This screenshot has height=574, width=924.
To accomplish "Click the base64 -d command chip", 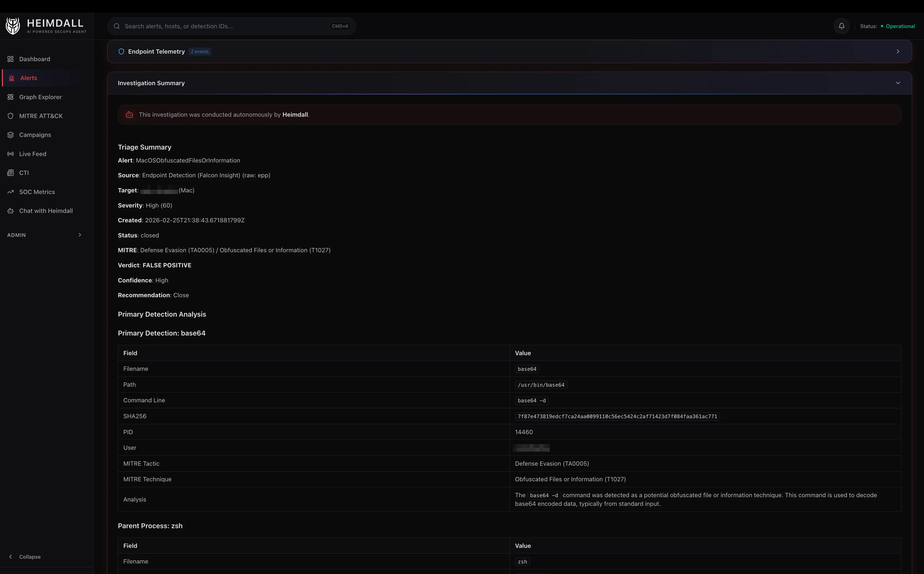I will click(x=531, y=400).
